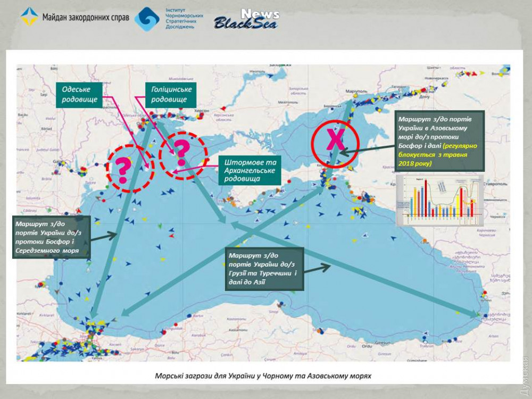
Task: Select the Голіцинське родовище label
Action: pos(169,95)
